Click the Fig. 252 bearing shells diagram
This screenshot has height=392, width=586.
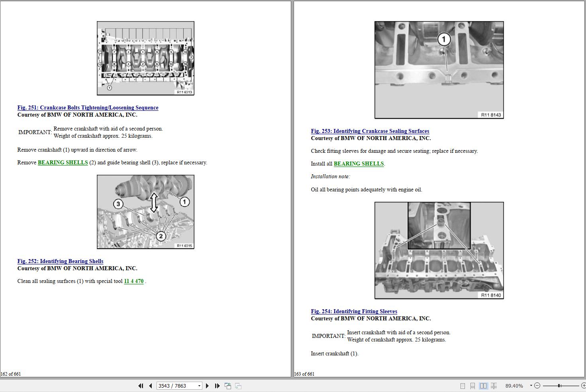(145, 212)
